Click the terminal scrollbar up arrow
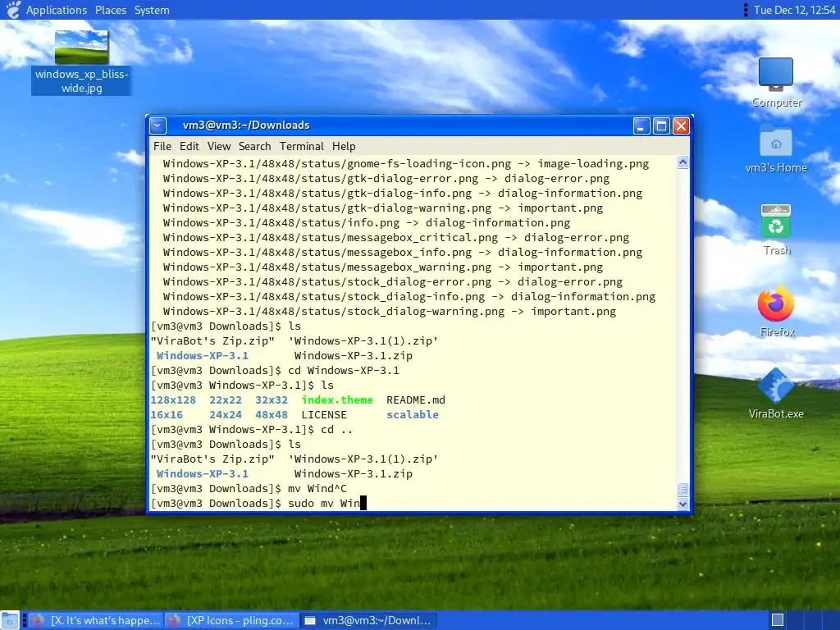 tap(682, 162)
